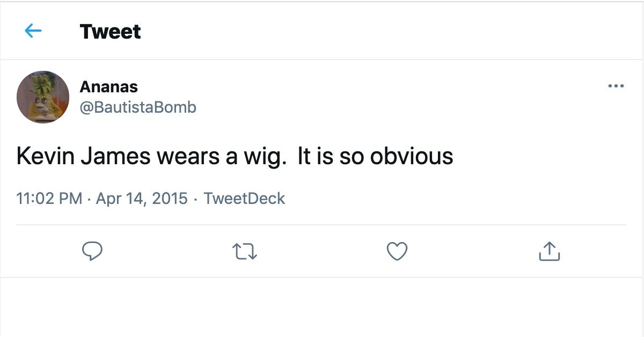Screen dimensions: 644x337
Task: Click the word "wears" in the tweet
Action: click(x=185, y=156)
